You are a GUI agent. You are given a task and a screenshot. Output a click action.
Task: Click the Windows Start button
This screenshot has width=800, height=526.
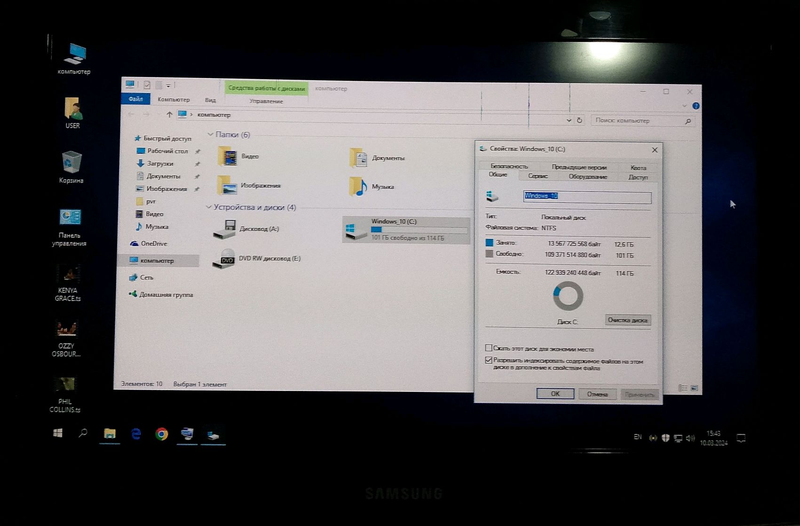(58, 433)
